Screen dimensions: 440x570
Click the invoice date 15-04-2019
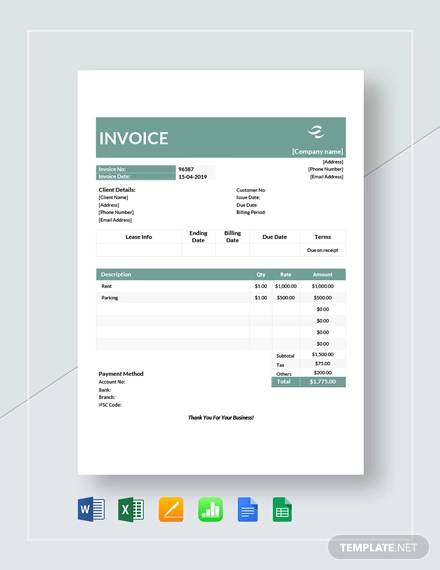[193, 177]
